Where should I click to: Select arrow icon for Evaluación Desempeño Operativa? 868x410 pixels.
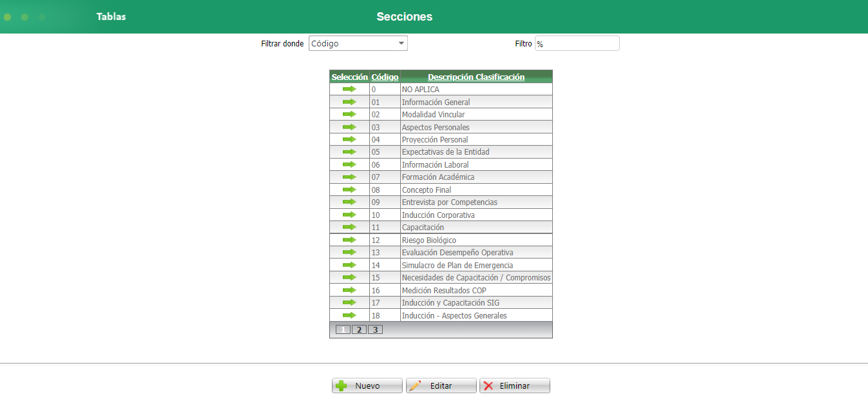tap(349, 252)
